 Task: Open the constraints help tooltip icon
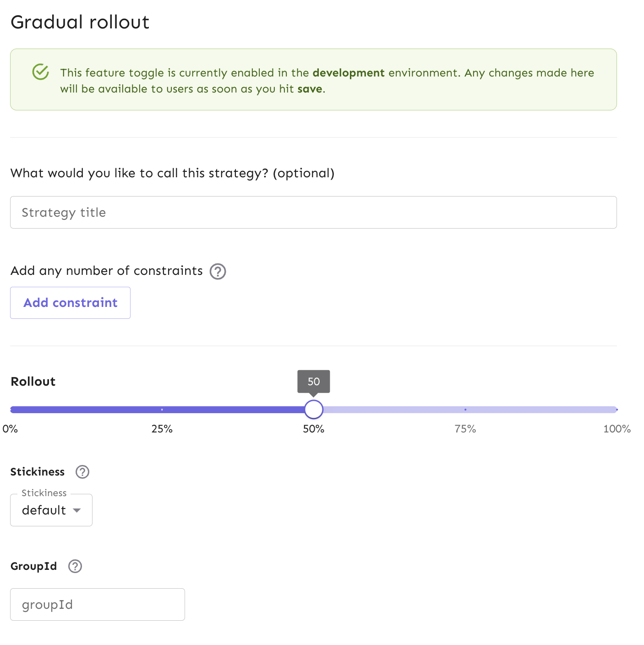pos(218,271)
